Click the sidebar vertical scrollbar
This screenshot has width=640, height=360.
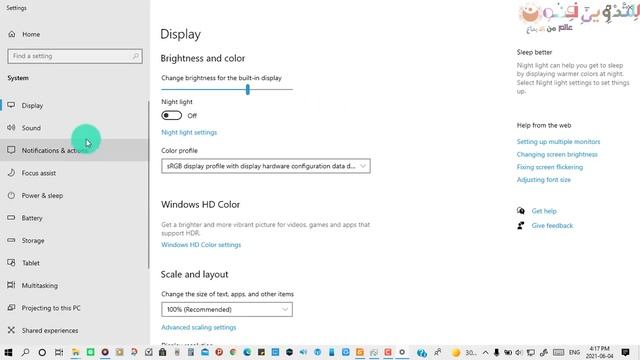pos(149,184)
